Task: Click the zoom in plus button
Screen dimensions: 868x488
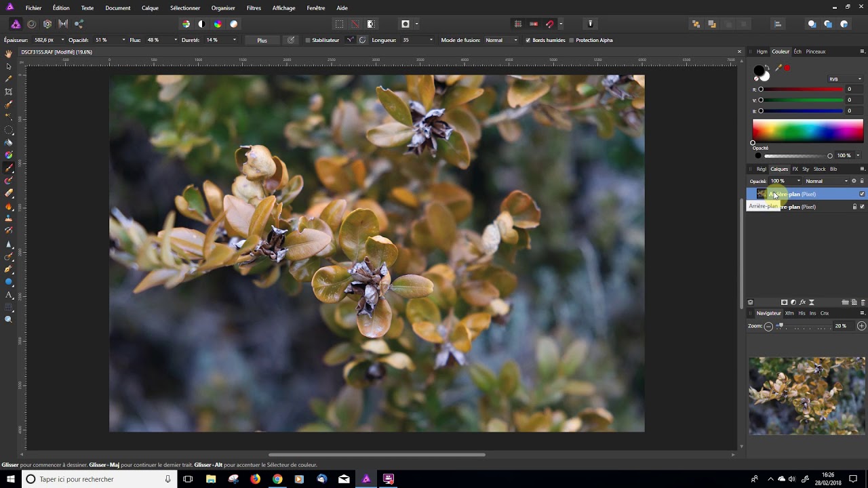Action: pos(862,326)
